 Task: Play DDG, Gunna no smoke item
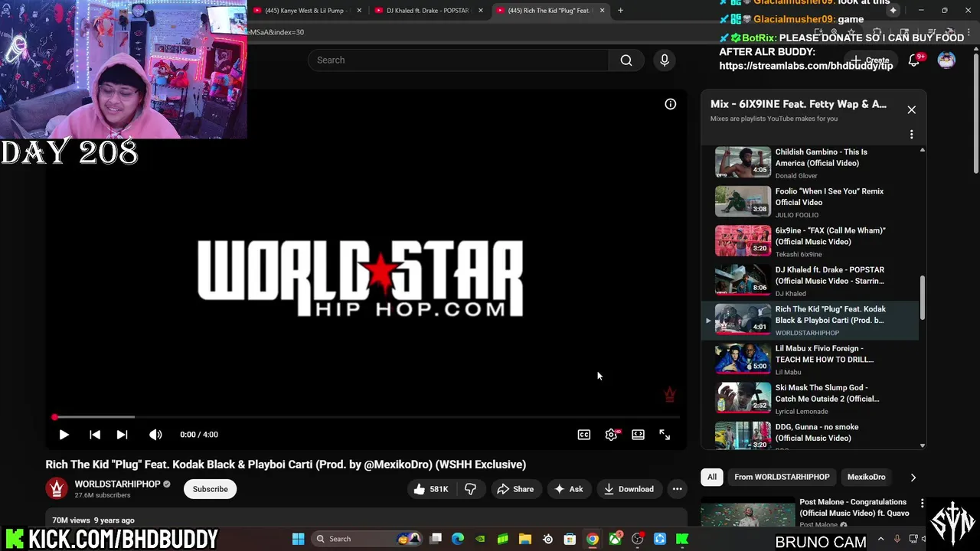pyautogui.click(x=812, y=434)
